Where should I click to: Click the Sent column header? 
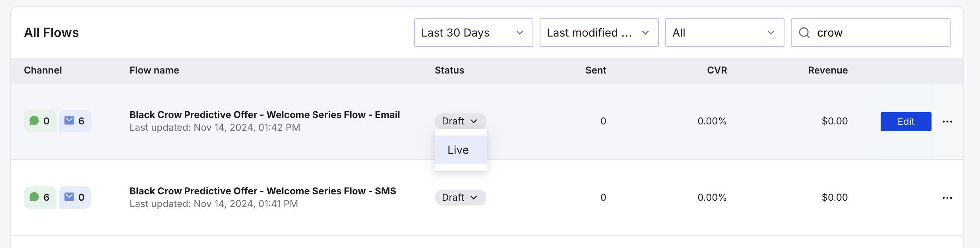(x=595, y=70)
